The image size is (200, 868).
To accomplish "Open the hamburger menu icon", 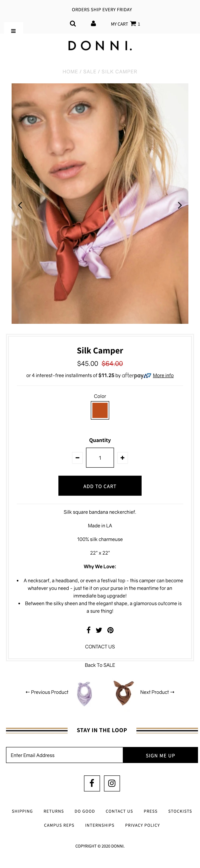I will tap(13, 31).
